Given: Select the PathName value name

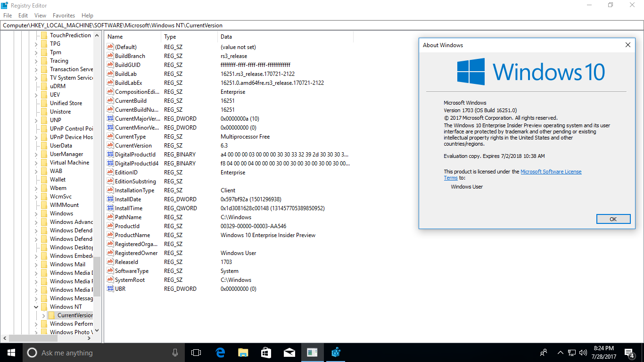Looking at the screenshot, I should click(x=128, y=217).
